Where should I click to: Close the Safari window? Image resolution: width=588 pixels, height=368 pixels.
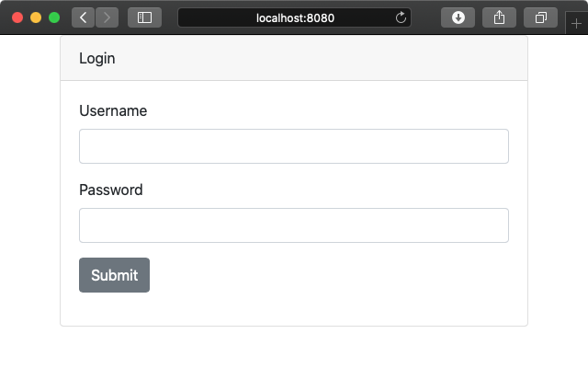(x=17, y=17)
